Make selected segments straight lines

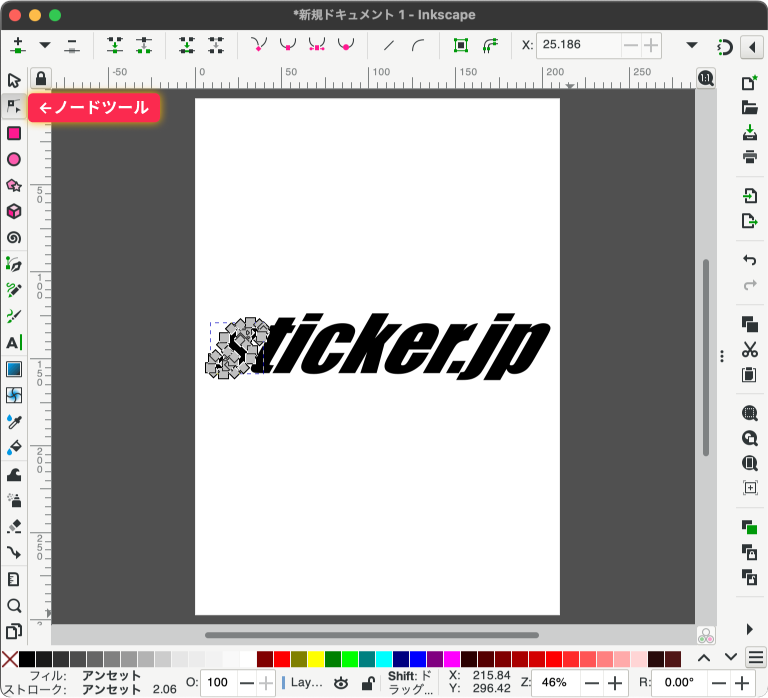click(389, 45)
